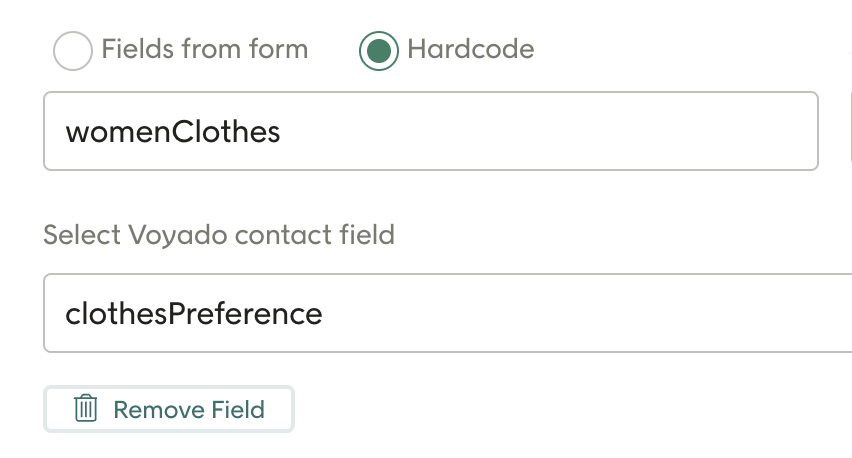Click the "Fields from form" label text
852x458 pixels.
pos(204,49)
